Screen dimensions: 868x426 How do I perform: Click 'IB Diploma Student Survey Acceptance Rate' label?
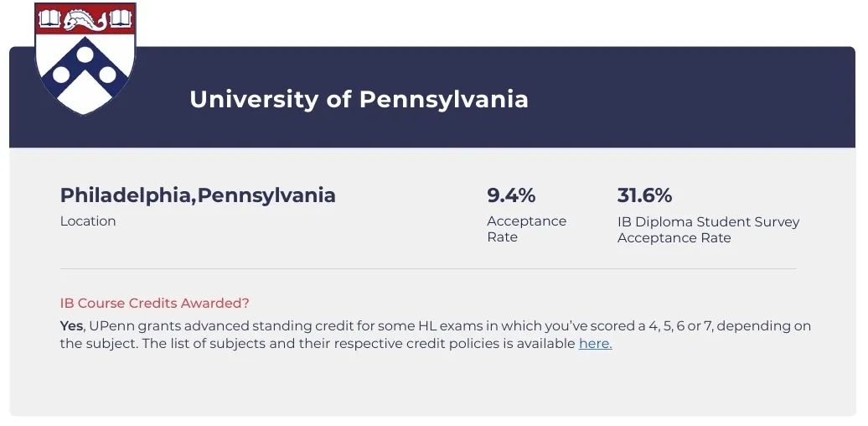click(708, 230)
